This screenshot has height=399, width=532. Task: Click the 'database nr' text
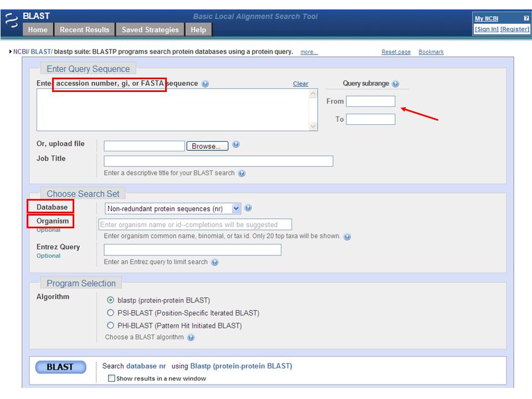(x=146, y=366)
